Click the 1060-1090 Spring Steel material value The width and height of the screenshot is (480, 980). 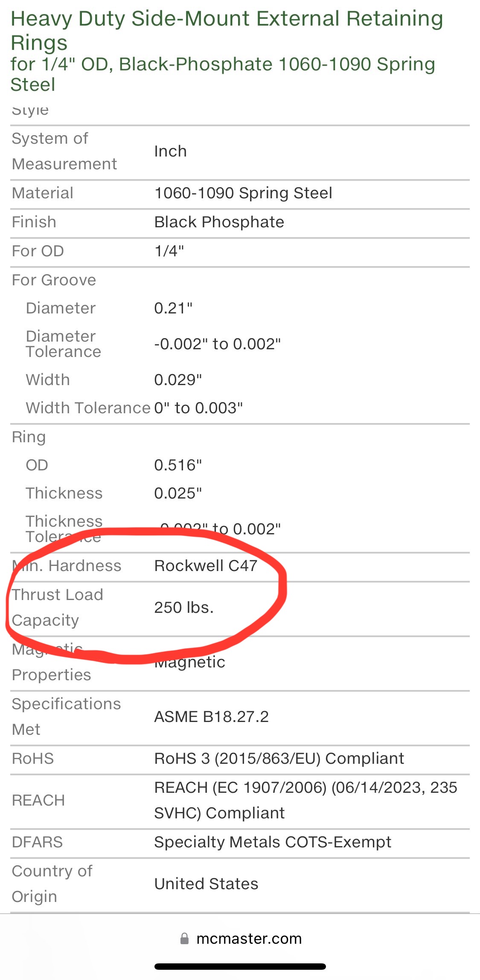(243, 193)
